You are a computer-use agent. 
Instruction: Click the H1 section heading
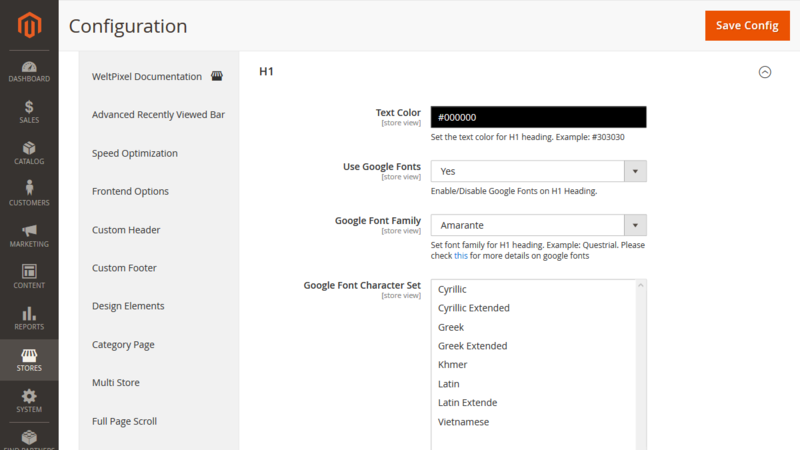click(266, 71)
